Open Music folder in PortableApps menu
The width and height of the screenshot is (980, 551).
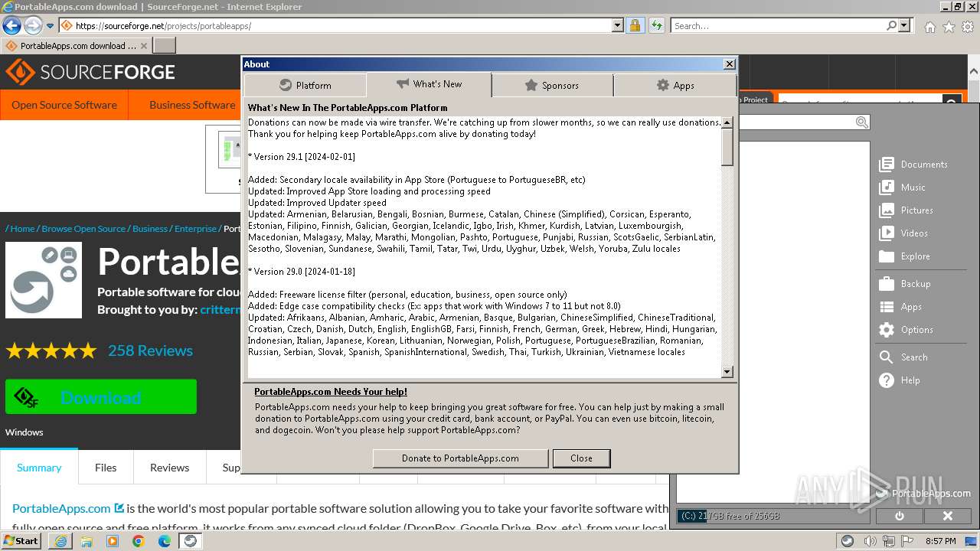click(x=903, y=187)
